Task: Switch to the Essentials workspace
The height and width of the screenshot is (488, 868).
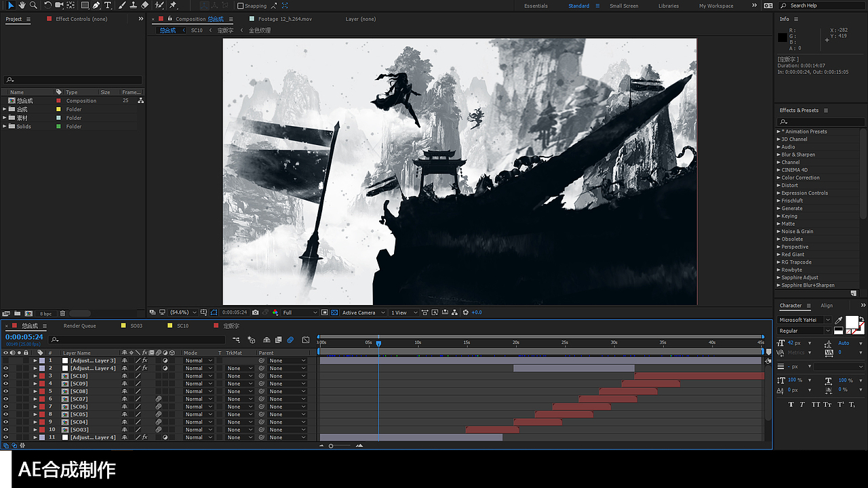Action: tap(536, 6)
